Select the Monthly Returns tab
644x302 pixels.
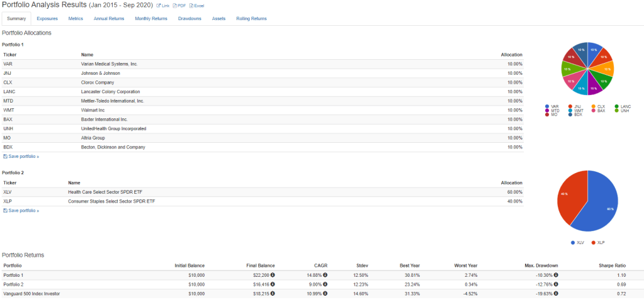click(151, 19)
